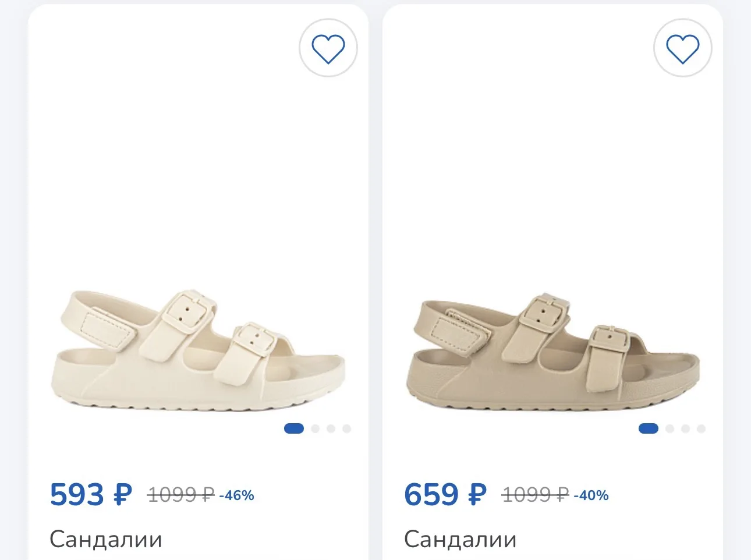The height and width of the screenshot is (560, 751).
Task: Add the 659 ₽ sandals to favorites
Action: [683, 48]
